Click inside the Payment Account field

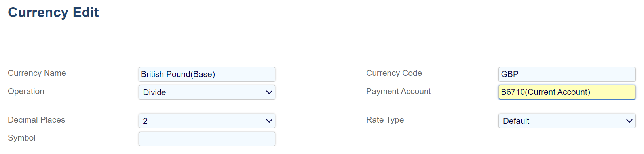click(567, 92)
